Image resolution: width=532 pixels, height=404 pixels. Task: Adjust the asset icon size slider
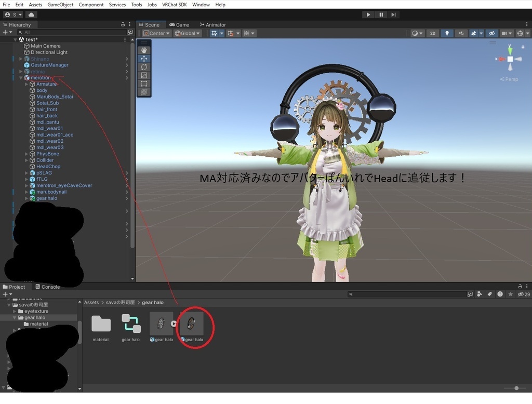point(516,388)
